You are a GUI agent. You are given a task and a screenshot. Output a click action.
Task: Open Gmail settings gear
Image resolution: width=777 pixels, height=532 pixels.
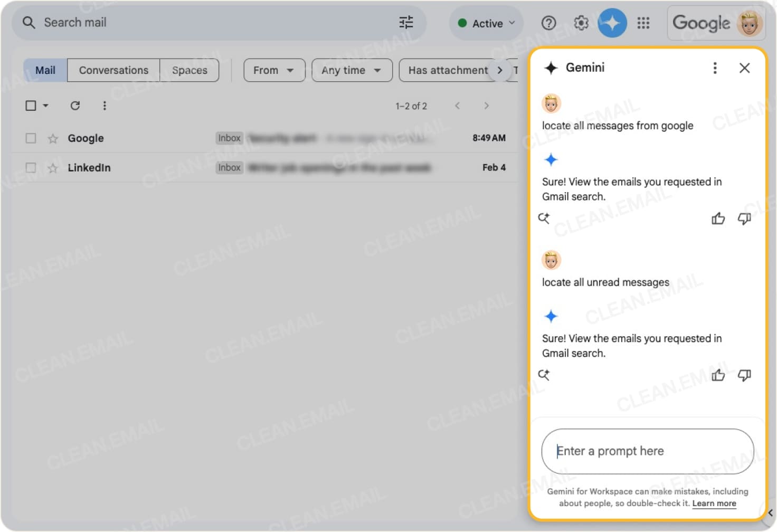581,23
